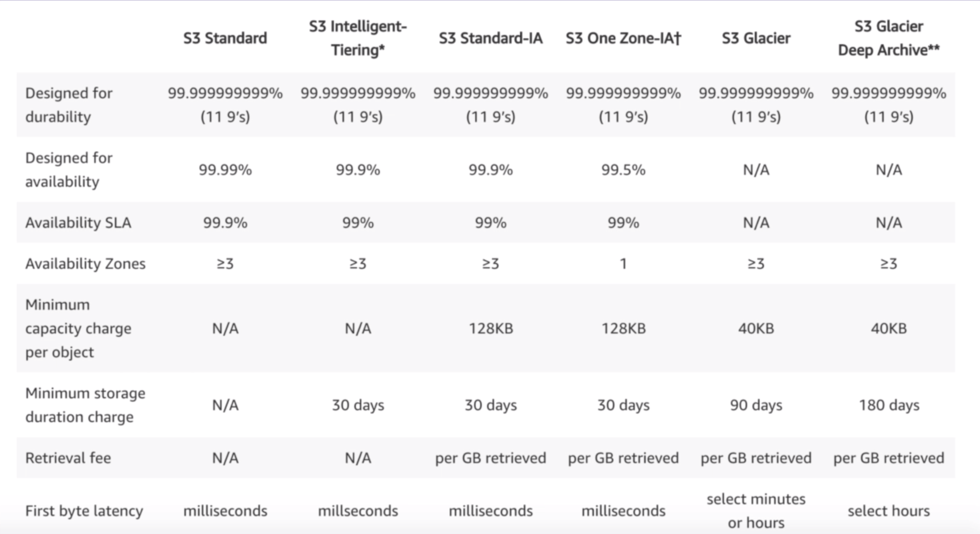Click Minimum capacity charge per object label
This screenshot has height=534, width=980.
(x=78, y=328)
